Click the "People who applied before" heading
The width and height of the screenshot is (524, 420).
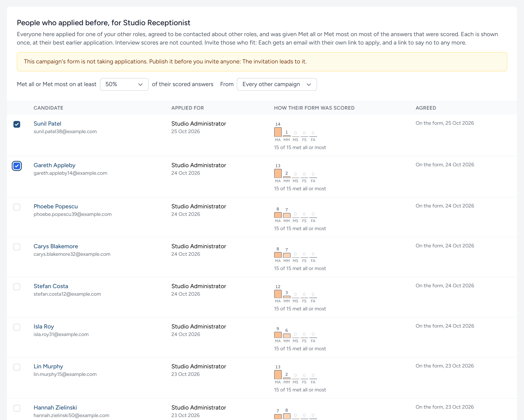[x=103, y=23]
